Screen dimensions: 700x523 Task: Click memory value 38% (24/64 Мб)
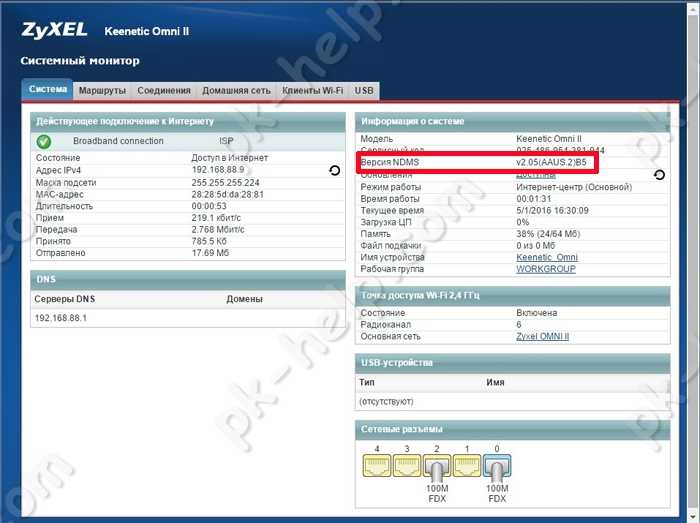(x=548, y=234)
